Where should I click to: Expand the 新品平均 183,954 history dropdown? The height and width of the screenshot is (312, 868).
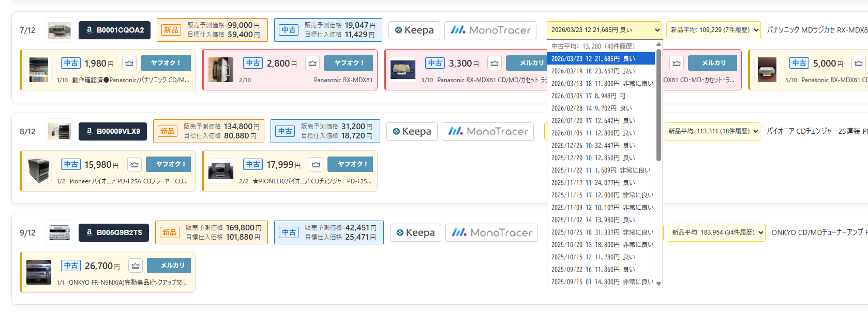(716, 232)
